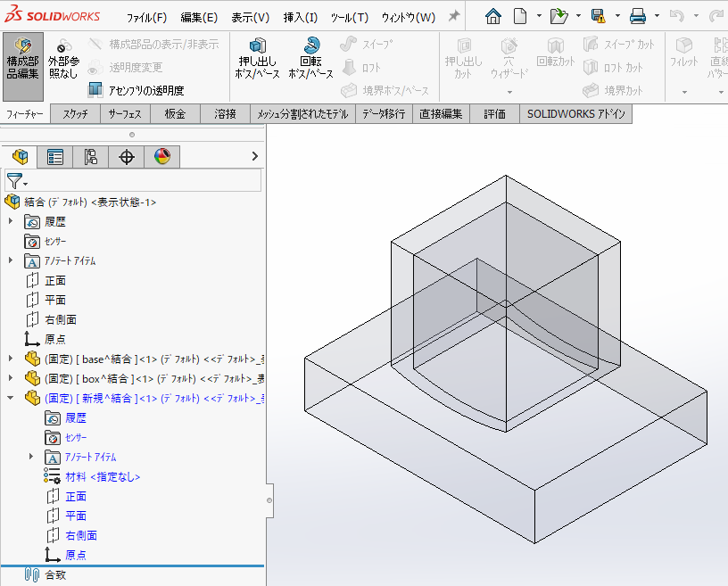This screenshot has height=586, width=728.
Task: Click the 回転カット revolved cut tool
Action: [x=555, y=53]
